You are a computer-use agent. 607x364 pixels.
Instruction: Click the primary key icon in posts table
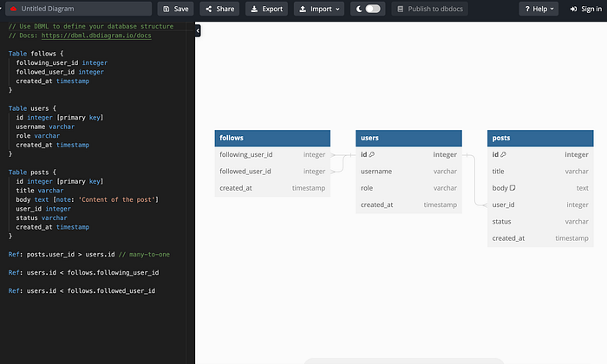503,154
